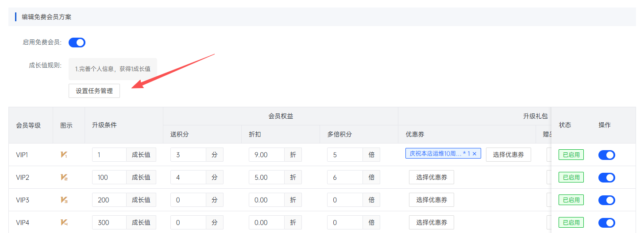Viewport: 644px width, 233px height.
Task: Disable the VIP1 level switch
Action: (607, 155)
